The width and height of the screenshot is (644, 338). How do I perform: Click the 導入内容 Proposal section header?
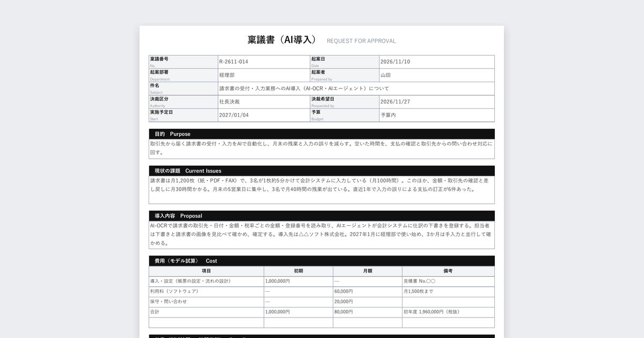[x=321, y=216]
